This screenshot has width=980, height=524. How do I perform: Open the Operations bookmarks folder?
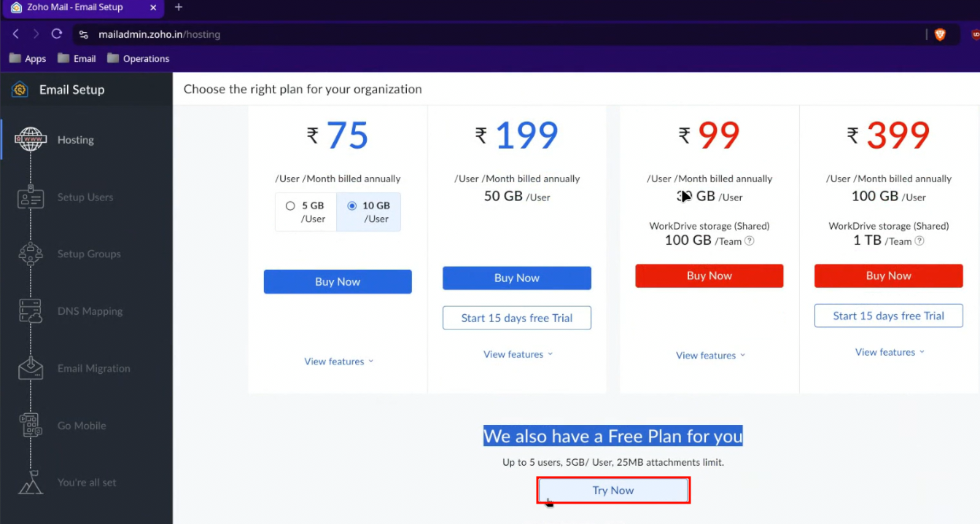[x=139, y=59]
